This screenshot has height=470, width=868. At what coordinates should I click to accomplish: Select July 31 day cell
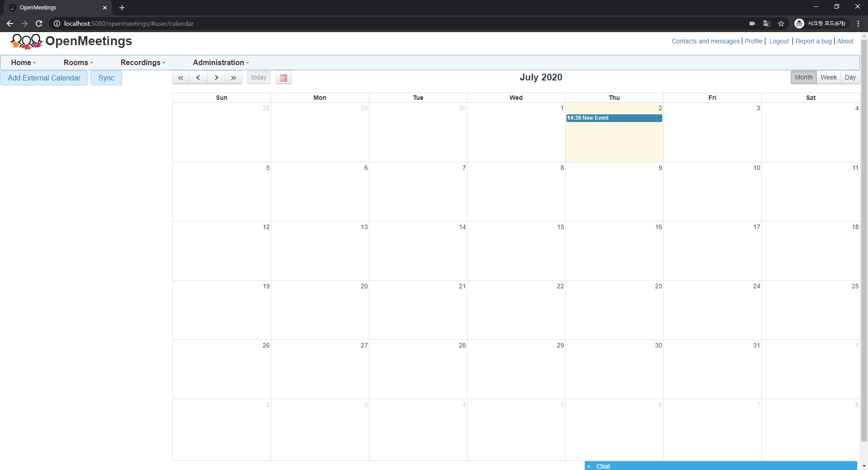coord(712,369)
